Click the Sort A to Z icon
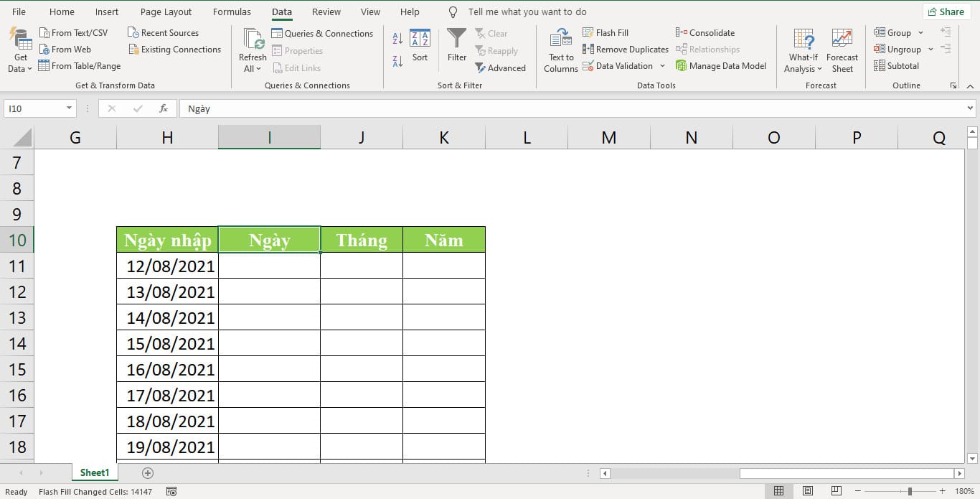The height and width of the screenshot is (499, 980). coord(396,36)
